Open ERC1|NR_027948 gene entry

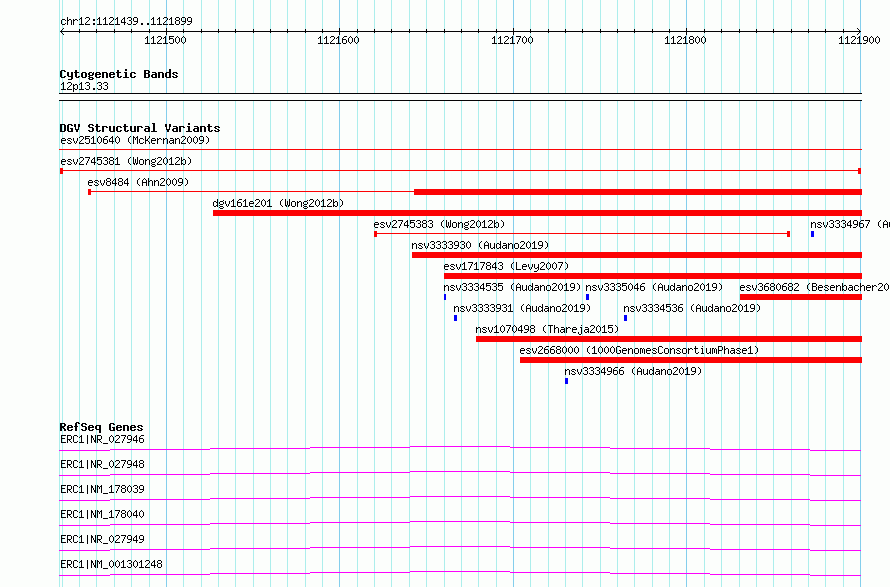[102, 464]
